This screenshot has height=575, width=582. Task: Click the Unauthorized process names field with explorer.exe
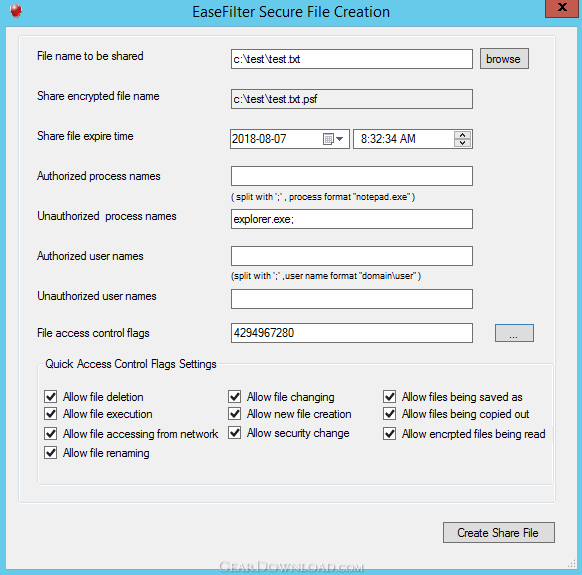(x=352, y=219)
